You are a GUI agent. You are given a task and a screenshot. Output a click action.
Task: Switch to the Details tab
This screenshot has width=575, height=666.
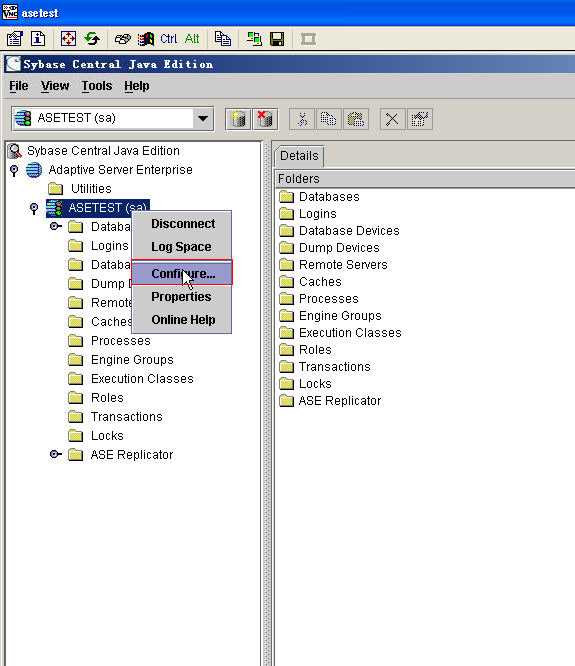pos(299,156)
